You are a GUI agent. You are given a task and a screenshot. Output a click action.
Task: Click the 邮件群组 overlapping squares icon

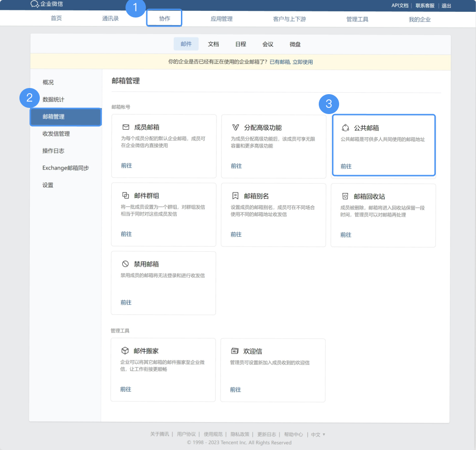pyautogui.click(x=126, y=195)
